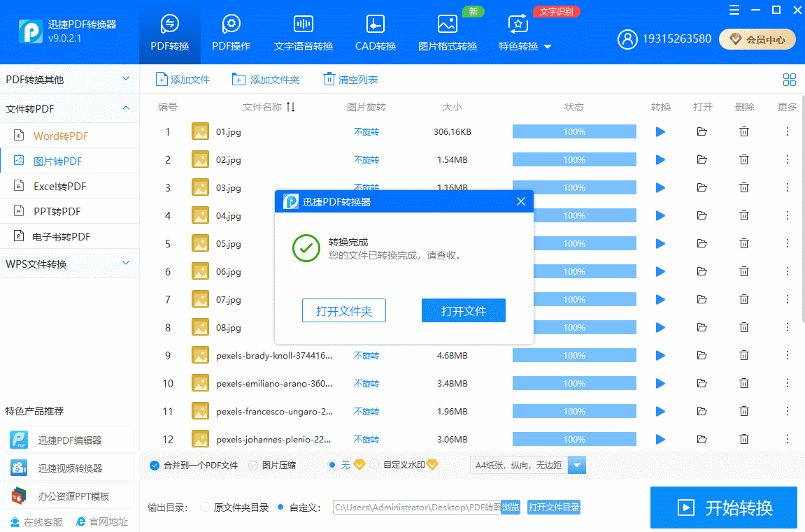Convert 08.jpg with play icon
805x532 pixels.
click(660, 327)
